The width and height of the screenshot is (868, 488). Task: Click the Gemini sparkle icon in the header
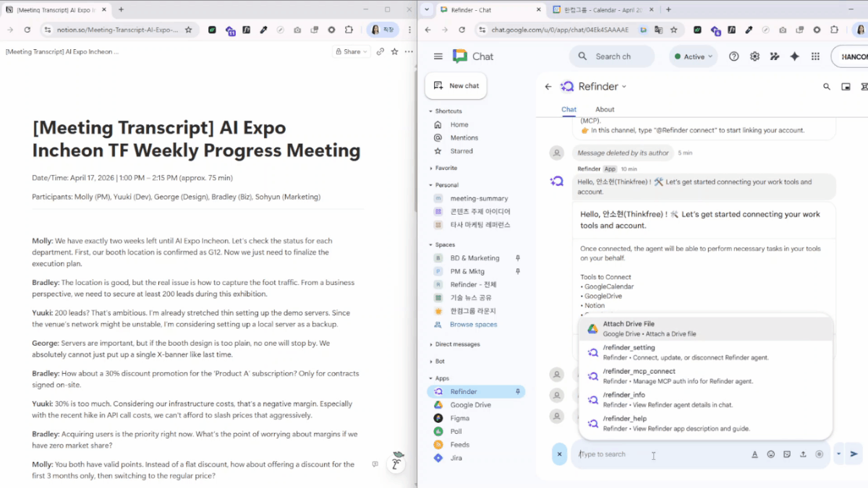pyautogui.click(x=793, y=56)
